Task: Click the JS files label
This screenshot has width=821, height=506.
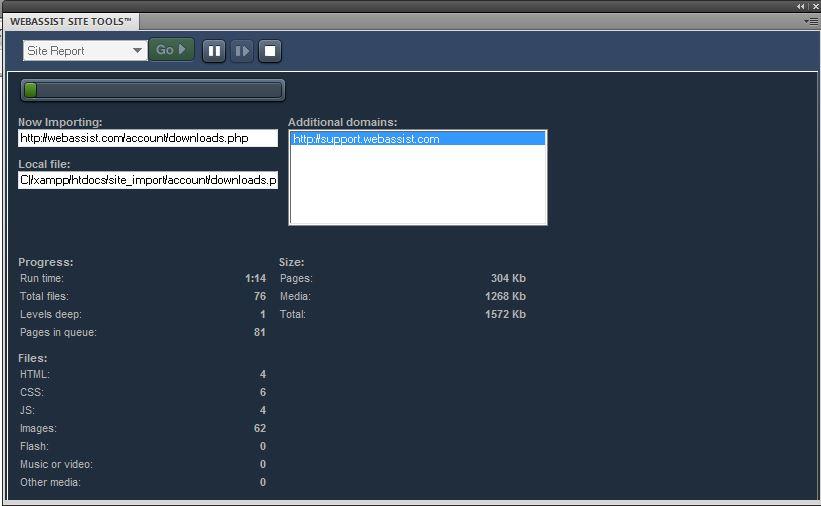Action: tap(27, 410)
